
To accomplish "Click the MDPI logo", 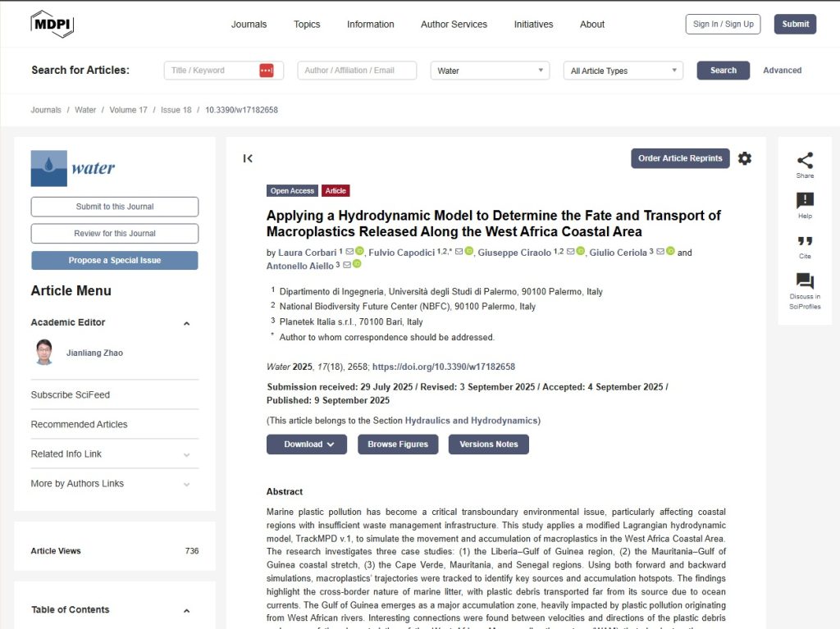I will point(52,22).
